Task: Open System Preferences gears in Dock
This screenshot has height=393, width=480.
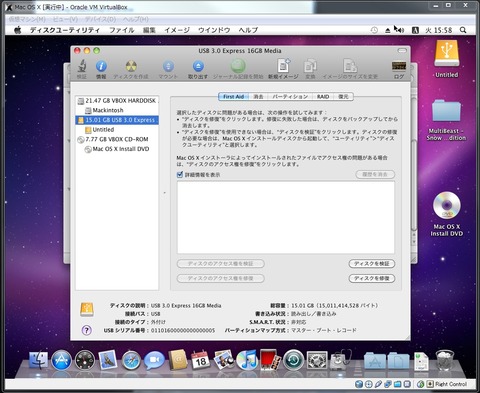Action: 317,360
